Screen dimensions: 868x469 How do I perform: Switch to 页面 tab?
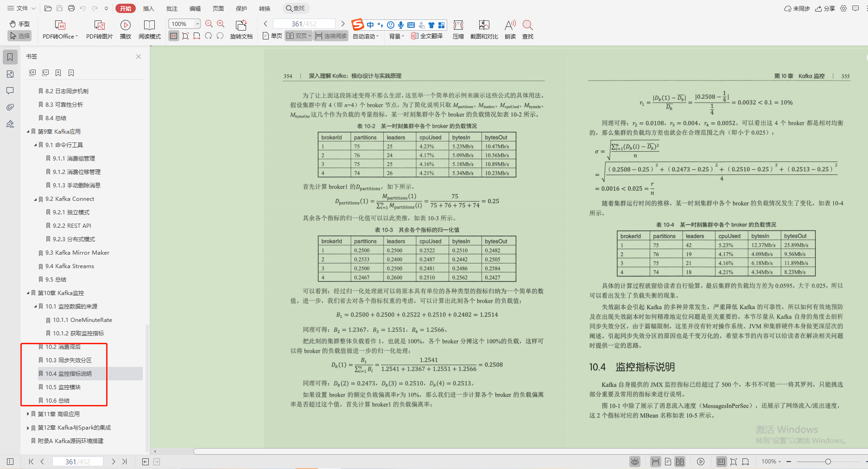pos(218,8)
